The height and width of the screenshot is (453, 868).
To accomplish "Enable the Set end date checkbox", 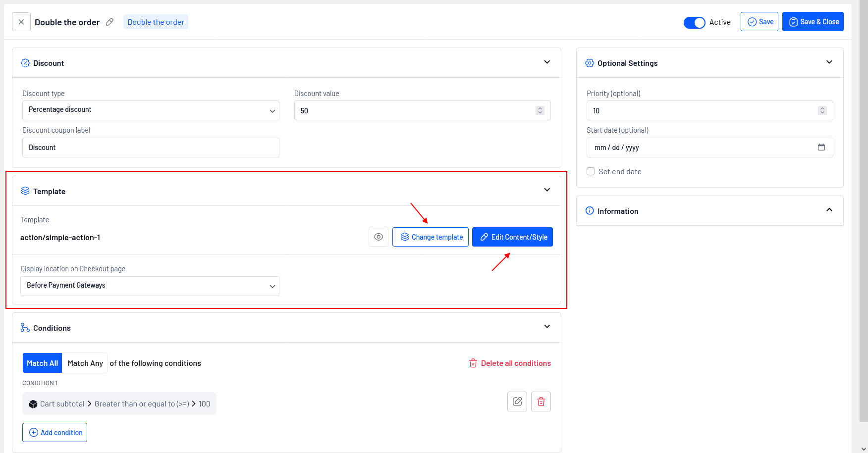I will click(591, 171).
